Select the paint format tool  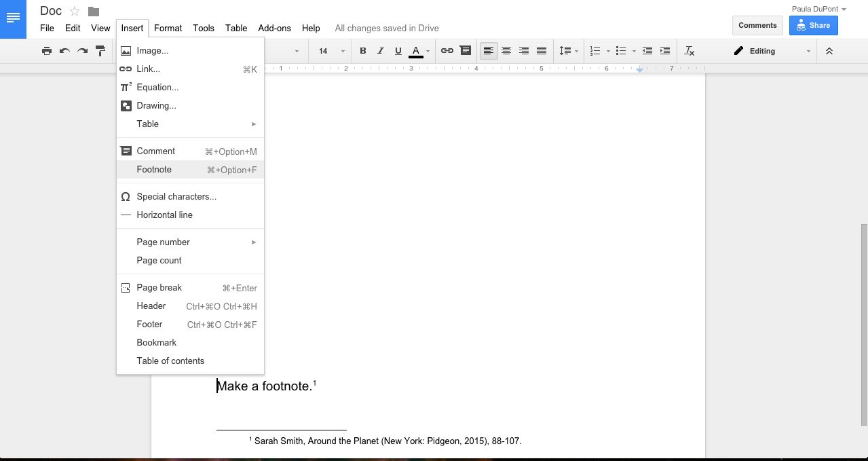pyautogui.click(x=100, y=50)
